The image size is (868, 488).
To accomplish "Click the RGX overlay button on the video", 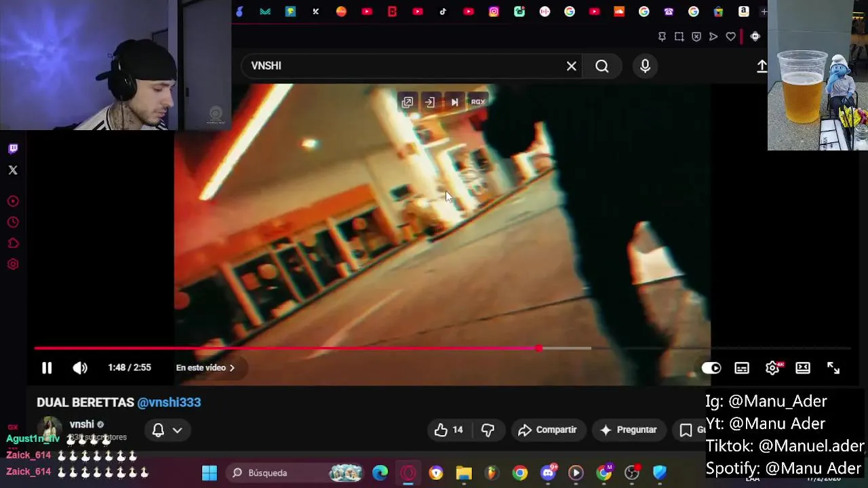I will [478, 102].
